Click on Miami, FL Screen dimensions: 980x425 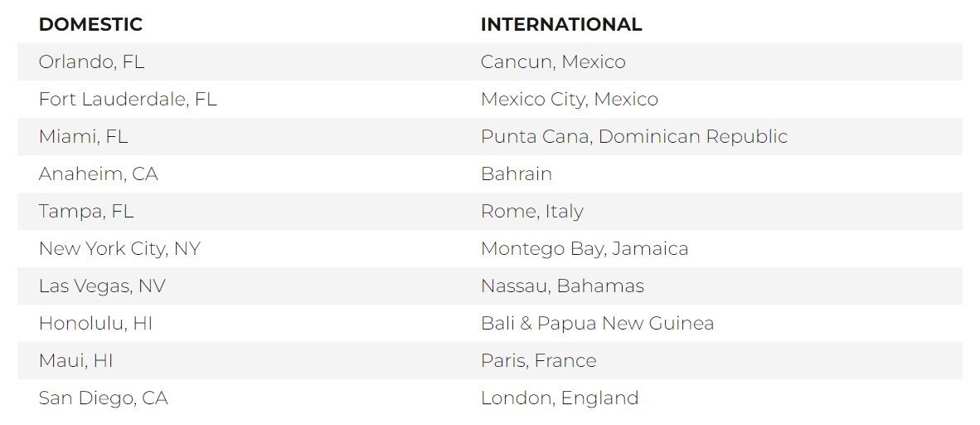pyautogui.click(x=83, y=137)
